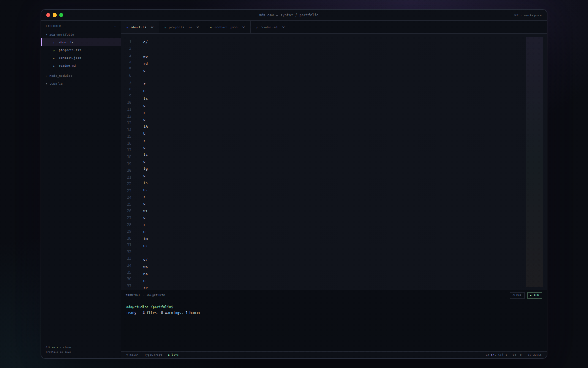Close the contact.json tab
Screen dimensions: 588x368
coord(243,27)
